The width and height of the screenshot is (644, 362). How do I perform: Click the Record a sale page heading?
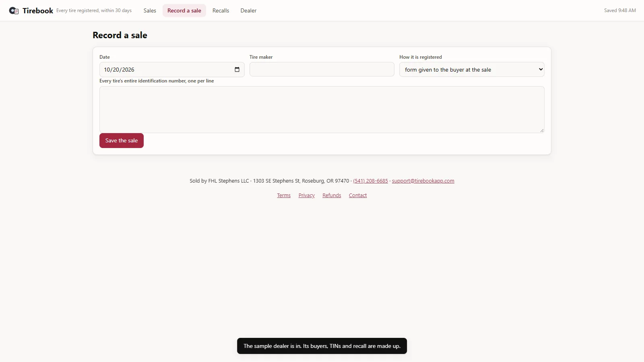(x=120, y=35)
